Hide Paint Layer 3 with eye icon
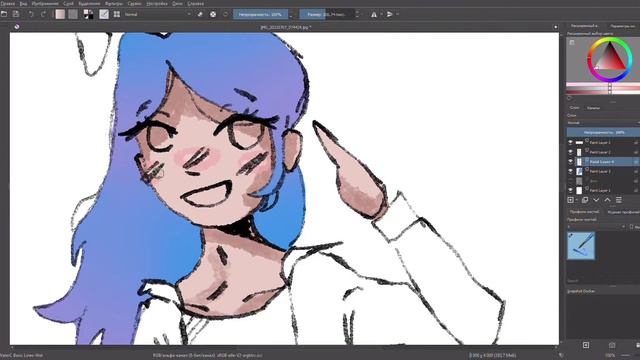 570,171
